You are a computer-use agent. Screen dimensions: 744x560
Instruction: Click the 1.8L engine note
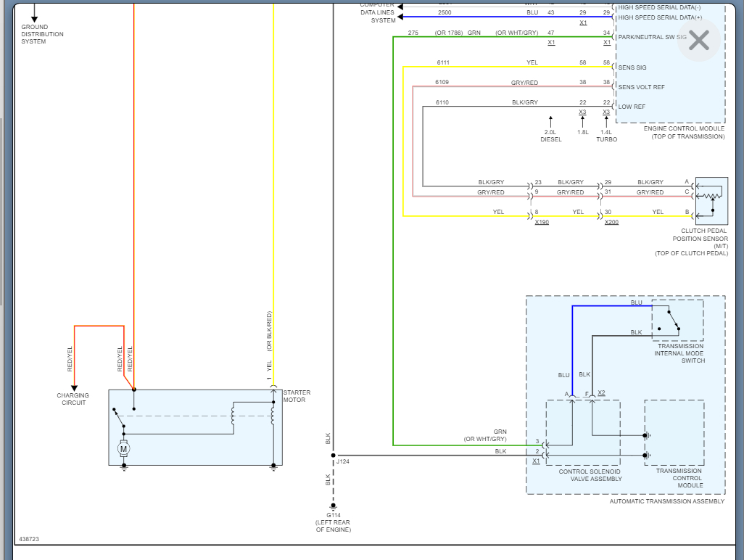(x=583, y=133)
